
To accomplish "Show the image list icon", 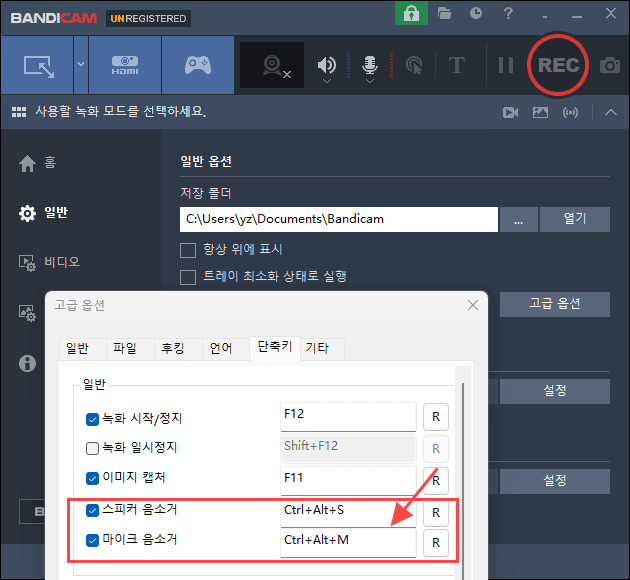I will pos(540,112).
